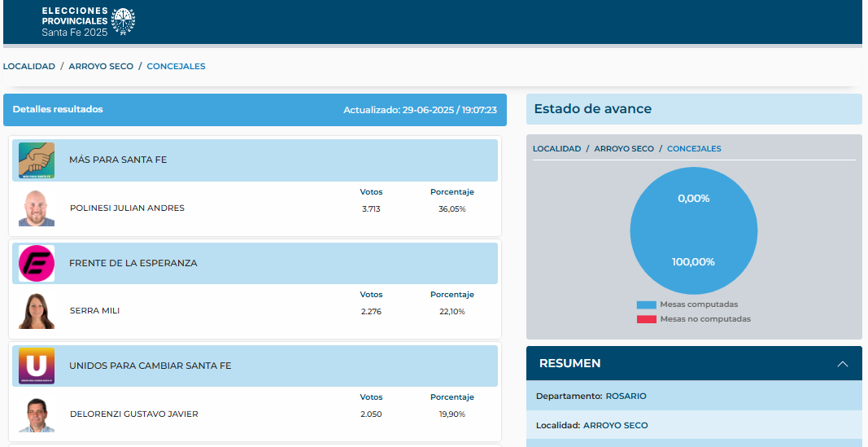Click the 0,00% label in the pie chart
The height and width of the screenshot is (447, 868).
pyautogui.click(x=694, y=199)
